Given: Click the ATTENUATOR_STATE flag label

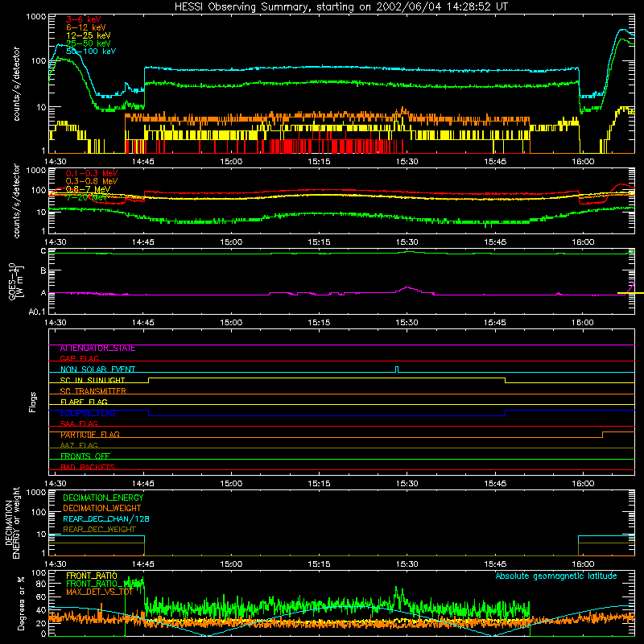Looking at the screenshot, I should coord(97,349).
